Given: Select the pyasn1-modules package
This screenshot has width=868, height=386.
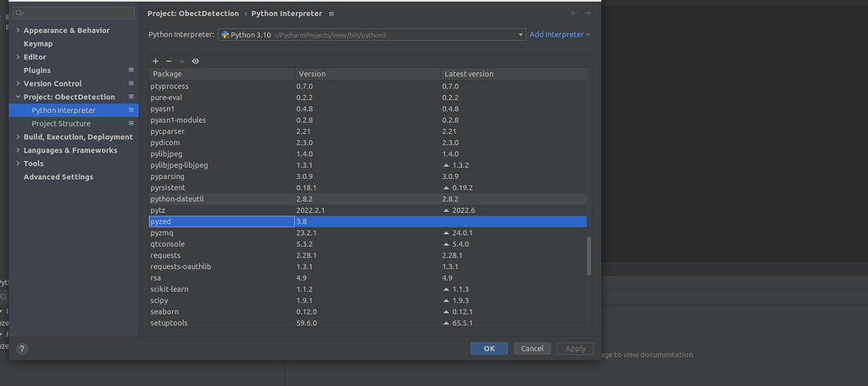Looking at the screenshot, I should click(x=368, y=120).
